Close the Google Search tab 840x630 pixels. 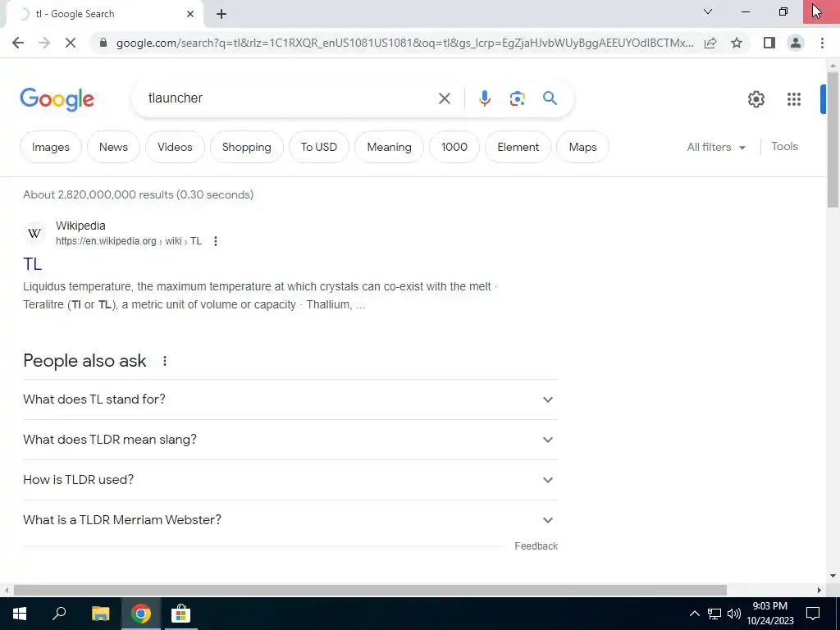coord(190,14)
